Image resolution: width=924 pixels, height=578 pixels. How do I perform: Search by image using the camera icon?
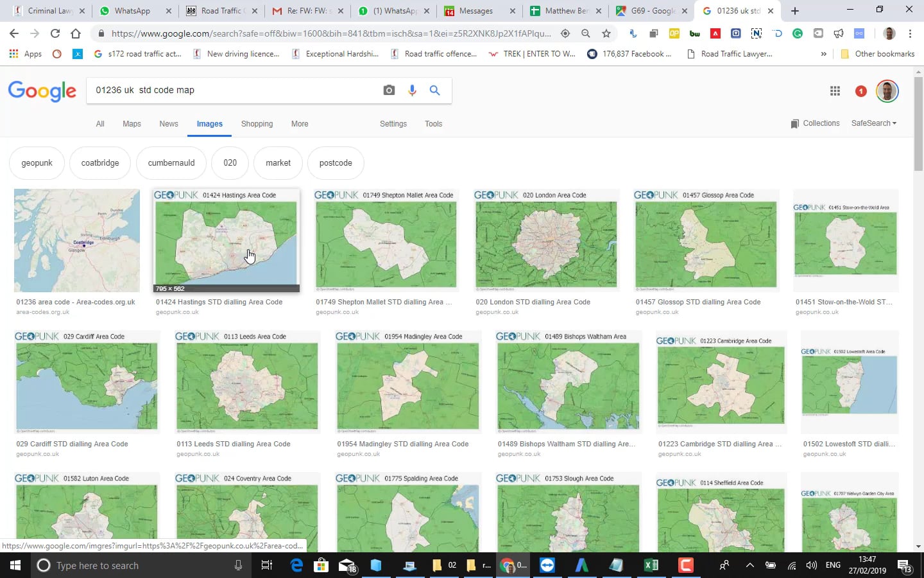[x=389, y=91]
